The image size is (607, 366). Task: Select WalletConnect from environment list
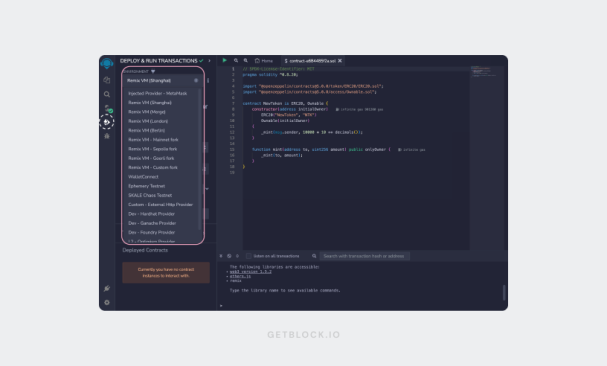click(143, 177)
